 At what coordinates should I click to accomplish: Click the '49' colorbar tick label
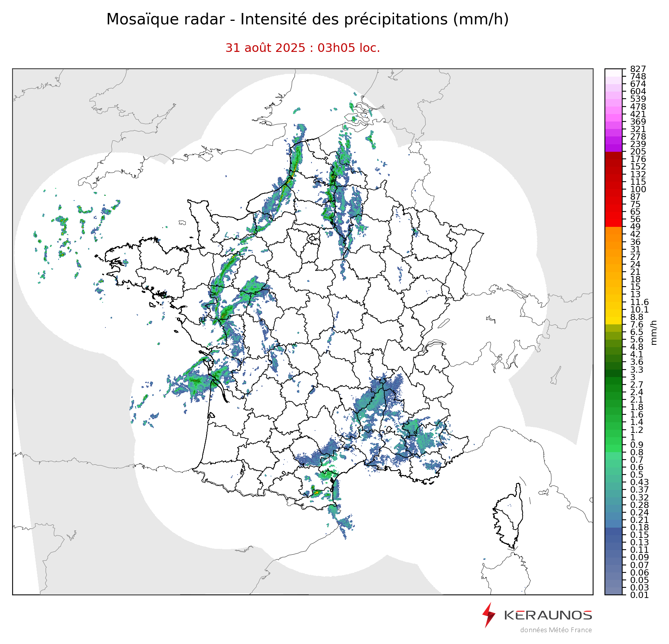635,227
